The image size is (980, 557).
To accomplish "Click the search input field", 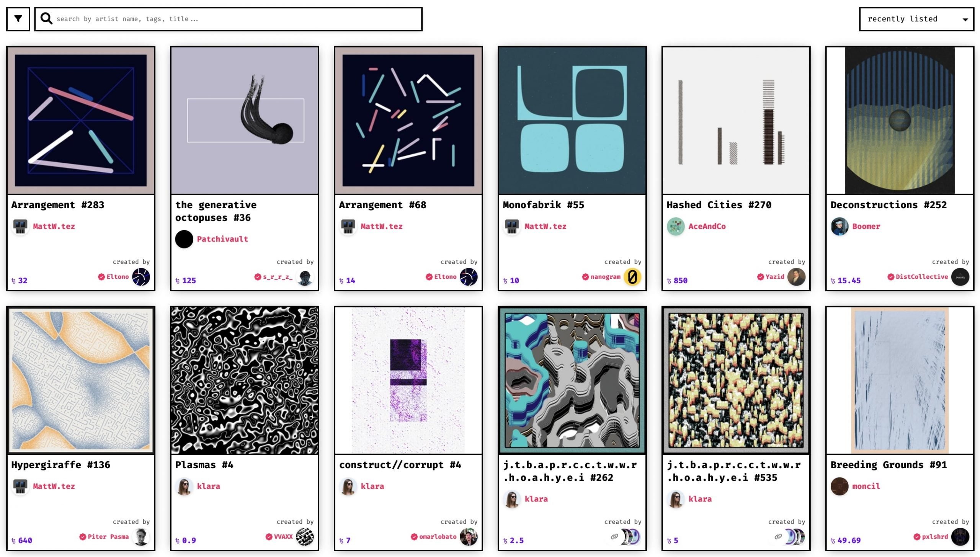I will pos(229,18).
